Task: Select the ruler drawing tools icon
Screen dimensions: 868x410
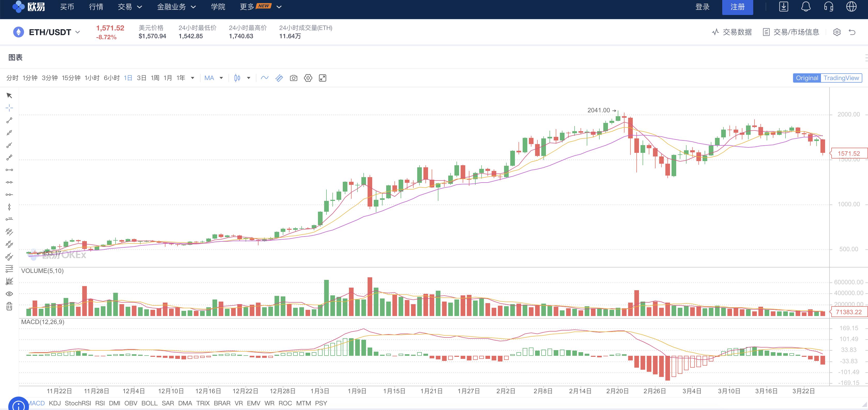Action: click(x=279, y=78)
